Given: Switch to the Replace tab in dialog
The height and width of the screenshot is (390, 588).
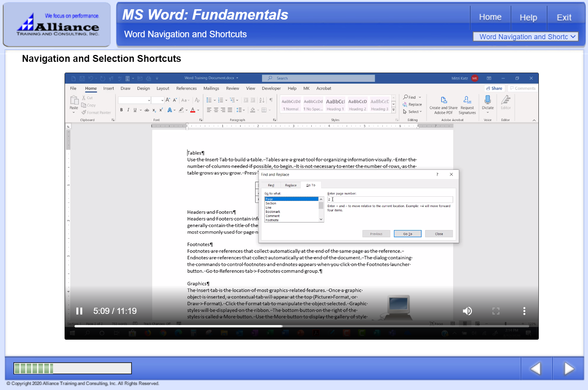Looking at the screenshot, I should (291, 185).
